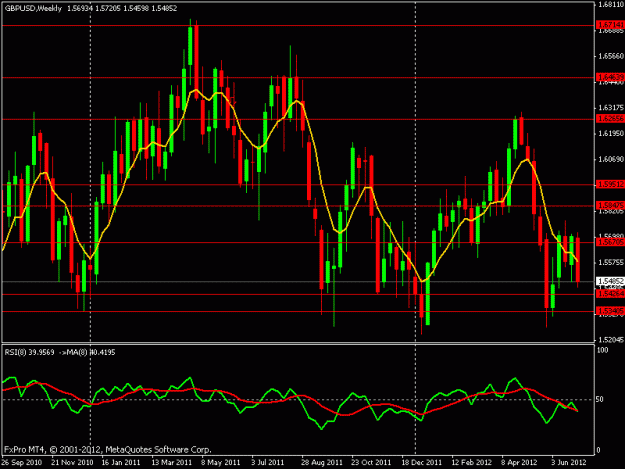Viewport: 625px width, 469px height.
Task: Click the 18 Dec 2011 date label
Action: coord(421,463)
